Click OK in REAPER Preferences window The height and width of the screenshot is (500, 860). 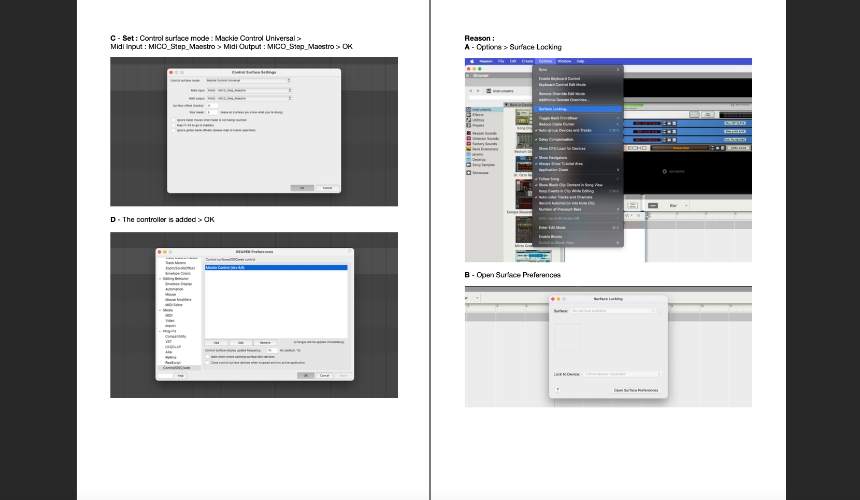tap(305, 376)
